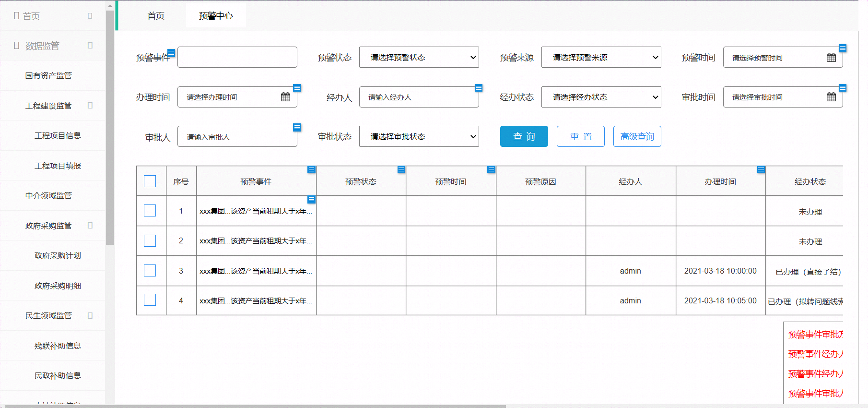The image size is (868, 408).
Task: Open 残联补助信息 in the sidebar
Action: click(x=58, y=346)
